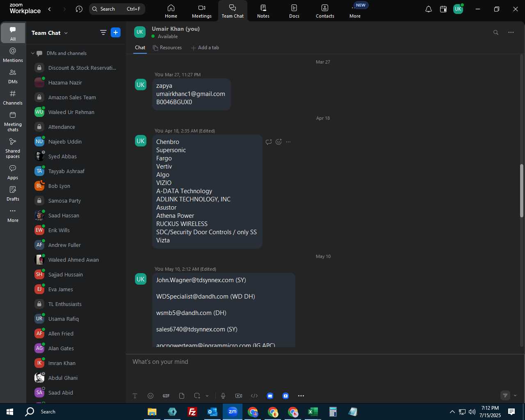525x420 pixels.
Task: Open the Erik Wills chat
Action: 76,230
